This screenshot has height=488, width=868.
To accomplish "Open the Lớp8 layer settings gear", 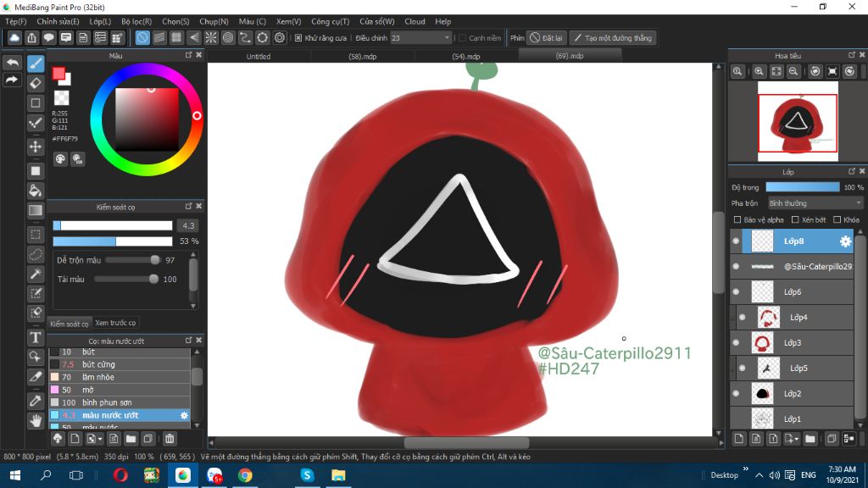I will (845, 241).
